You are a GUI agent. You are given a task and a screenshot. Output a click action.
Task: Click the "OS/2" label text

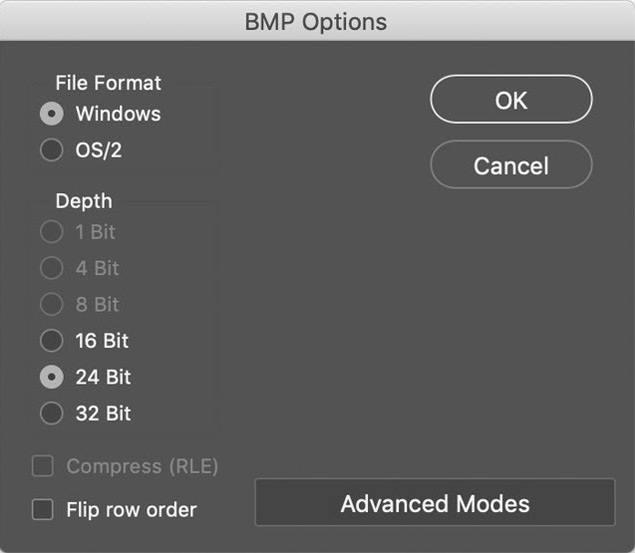click(x=98, y=151)
